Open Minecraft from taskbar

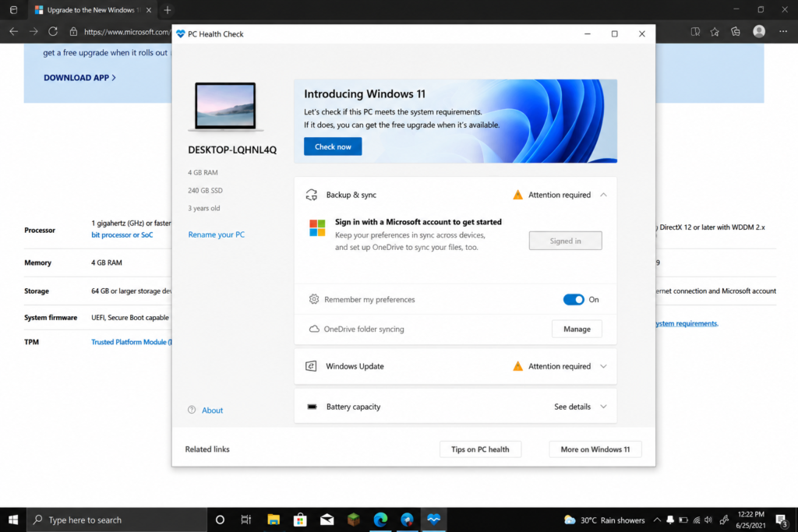tap(354, 520)
